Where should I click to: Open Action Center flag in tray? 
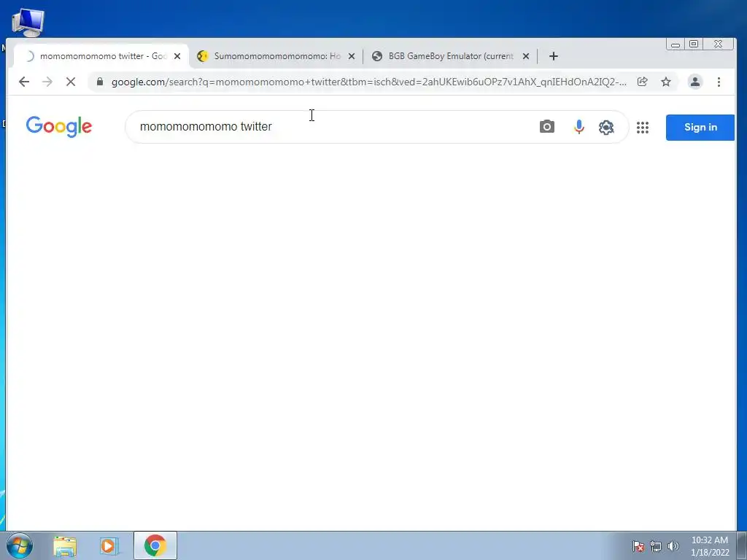[x=638, y=546]
